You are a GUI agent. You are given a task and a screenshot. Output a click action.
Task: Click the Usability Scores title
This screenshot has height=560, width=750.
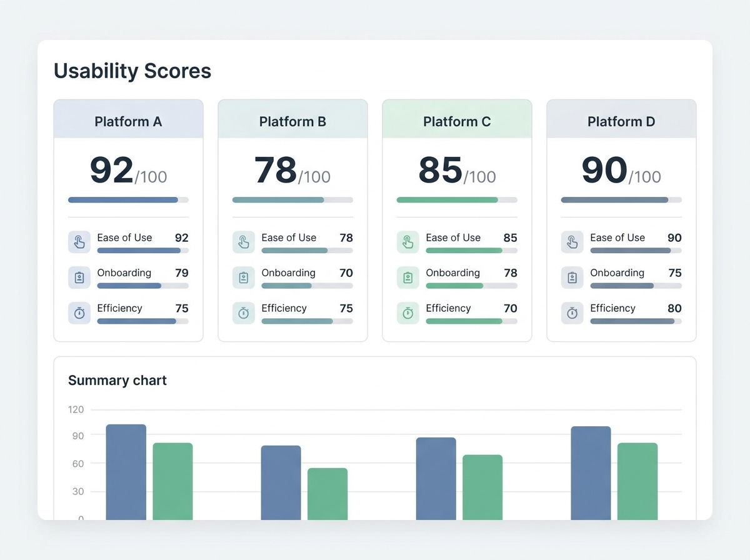132,71
